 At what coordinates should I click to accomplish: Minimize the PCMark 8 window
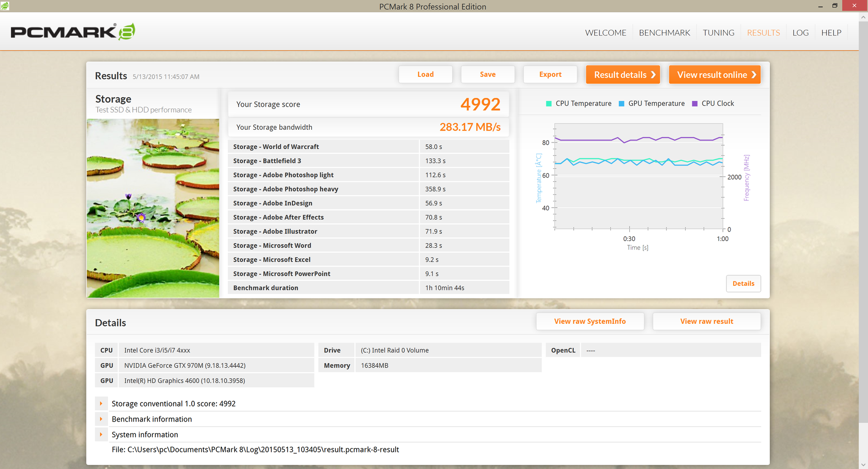(820, 6)
